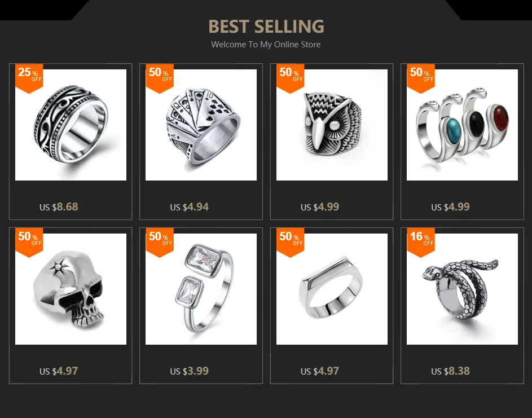The height and width of the screenshot is (418, 532).
Task: Open the tribal pattern spinner ring thumbnail
Action: pyautogui.click(x=71, y=125)
